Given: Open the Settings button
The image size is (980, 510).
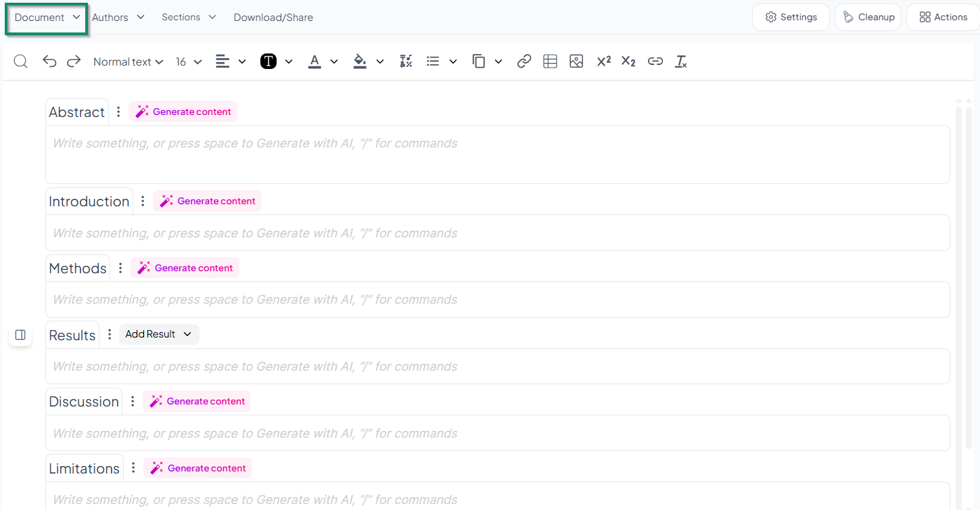Looking at the screenshot, I should coord(791,18).
